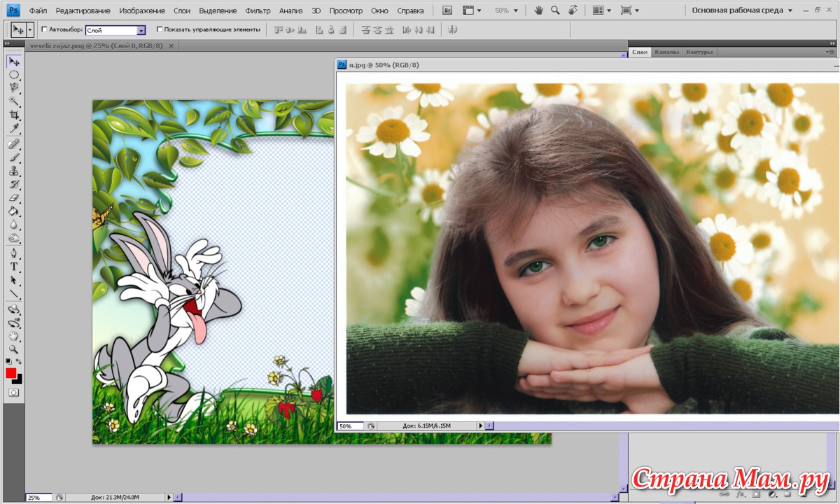Click the red foreground color swatch

[11, 373]
